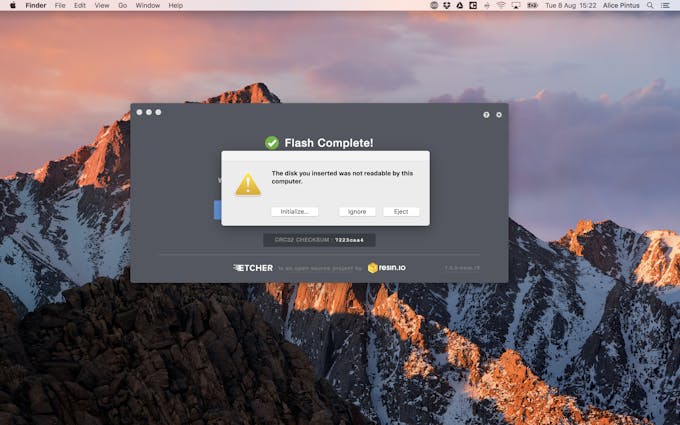
Task: Click the date and time Tue 8 Aug 15:22
Action: click(x=571, y=5)
